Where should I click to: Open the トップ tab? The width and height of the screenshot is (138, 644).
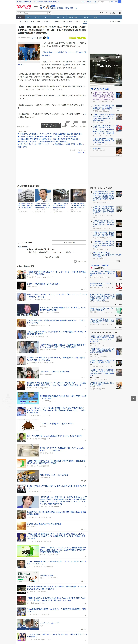click(20, 17)
